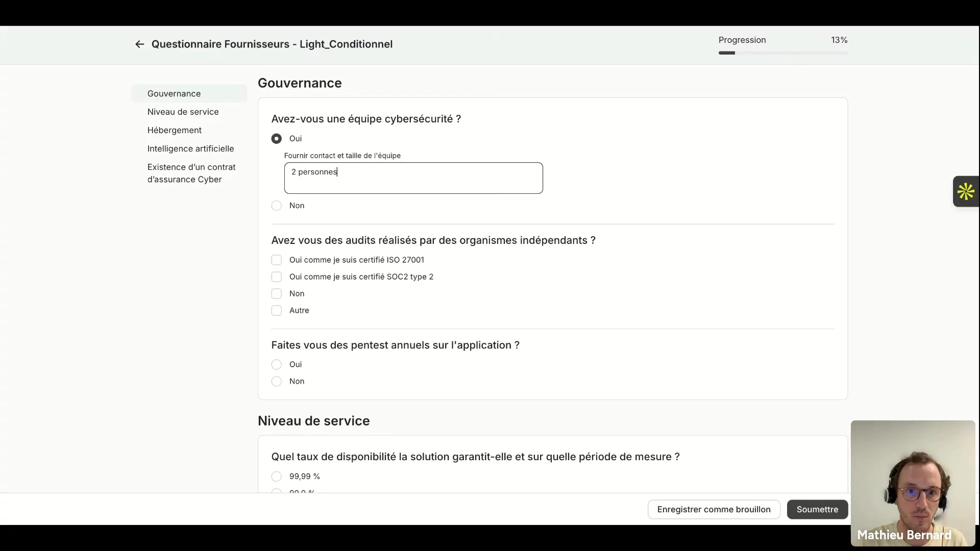This screenshot has width=980, height=551.
Task: Check the 'Autre' audit option
Action: click(276, 311)
